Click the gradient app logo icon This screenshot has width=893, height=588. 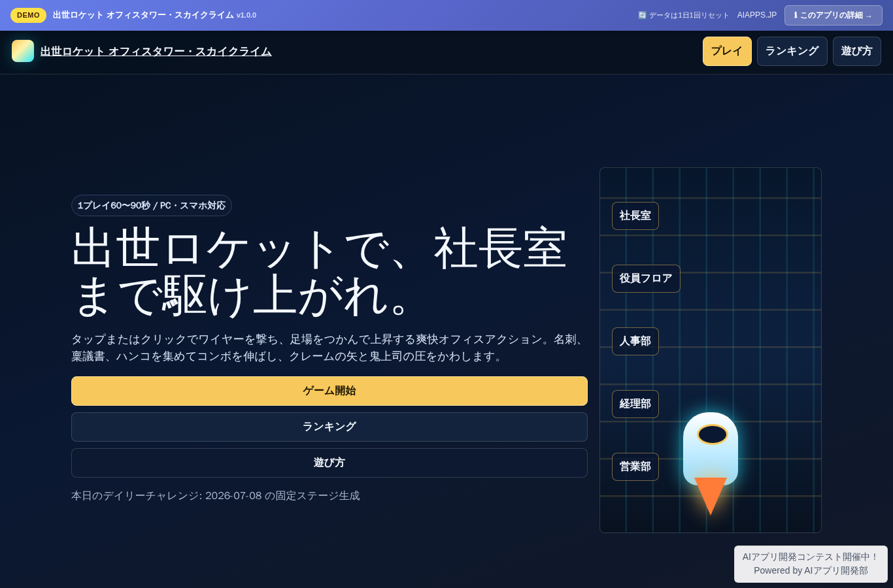(x=23, y=51)
